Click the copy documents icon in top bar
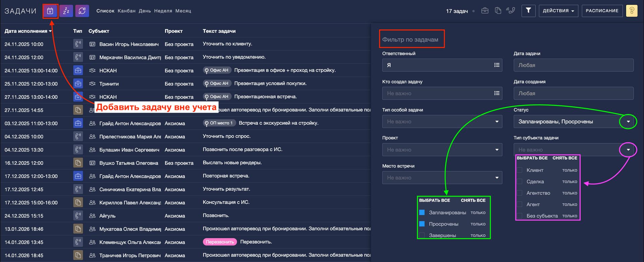Viewport: 644px width, 262px height. (498, 11)
